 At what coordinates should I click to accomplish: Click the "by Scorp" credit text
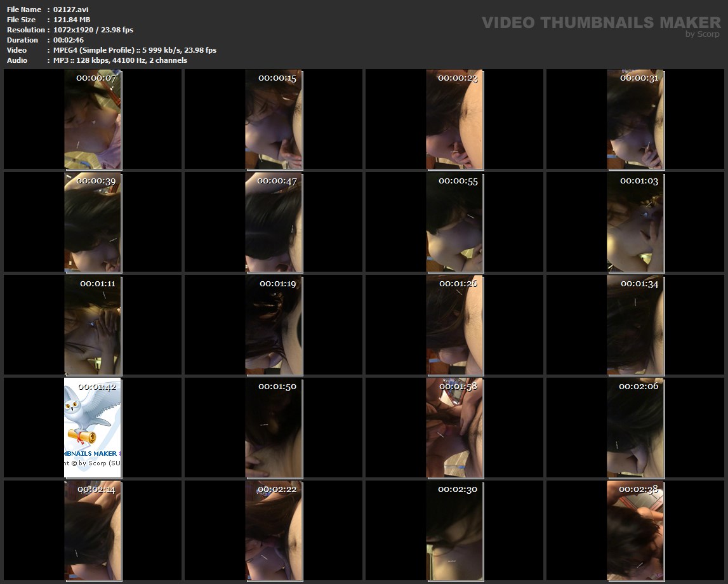coord(702,34)
